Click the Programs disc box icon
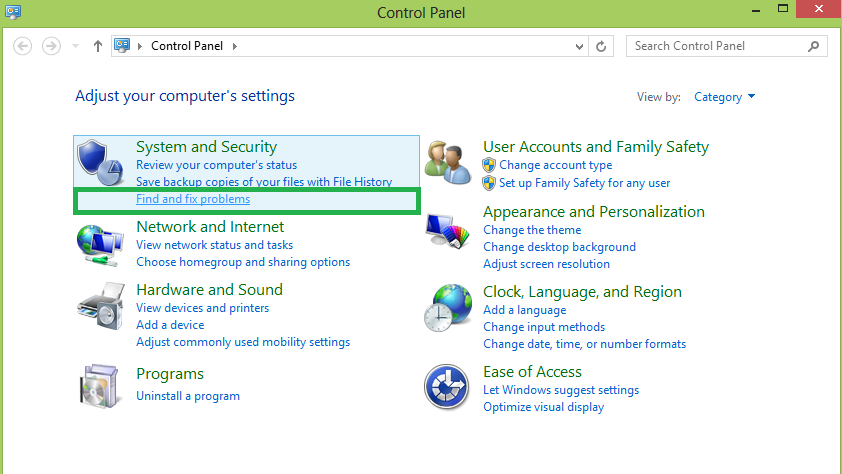 point(100,386)
